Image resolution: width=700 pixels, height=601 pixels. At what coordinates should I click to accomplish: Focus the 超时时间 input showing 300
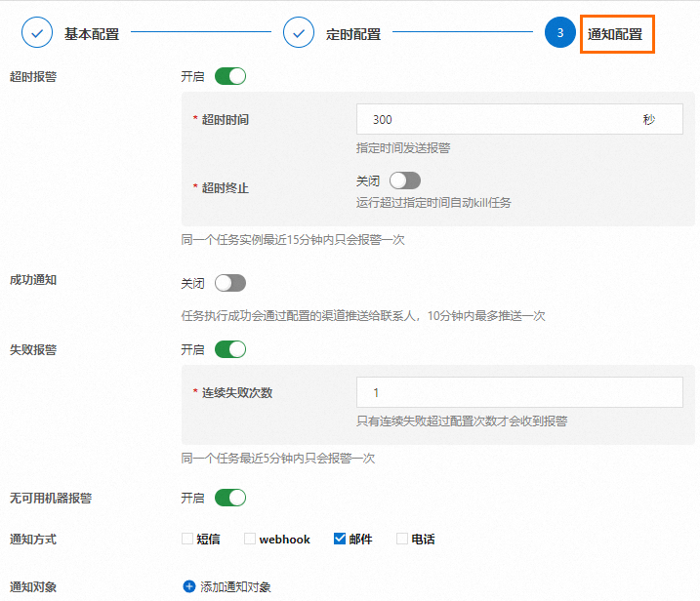pos(519,119)
